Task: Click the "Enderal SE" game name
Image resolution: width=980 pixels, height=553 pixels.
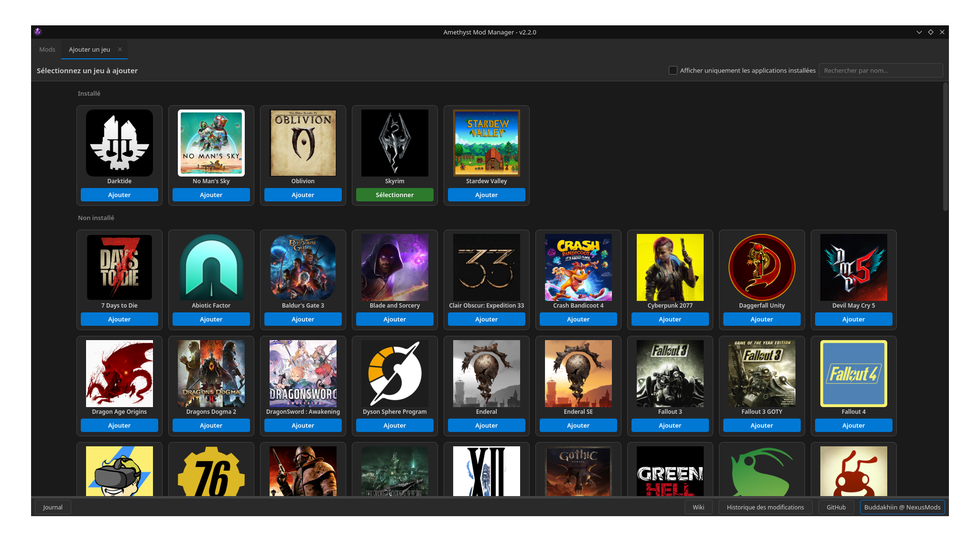Action: click(578, 411)
